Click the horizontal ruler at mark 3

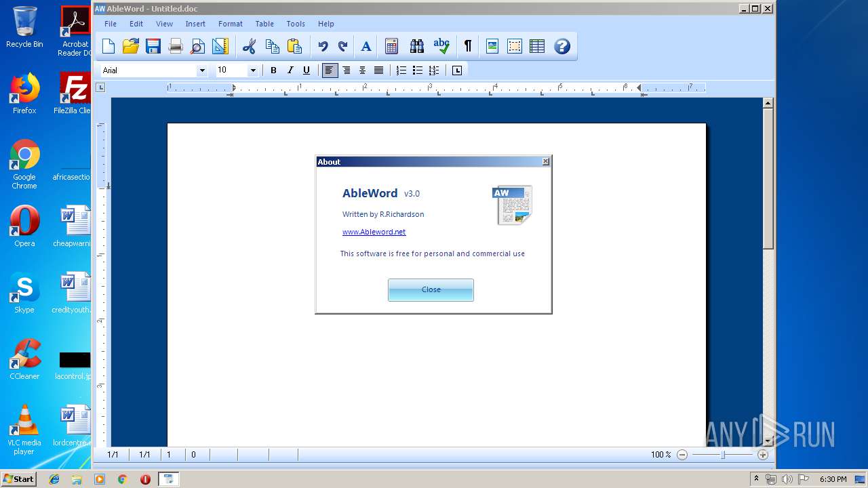430,87
